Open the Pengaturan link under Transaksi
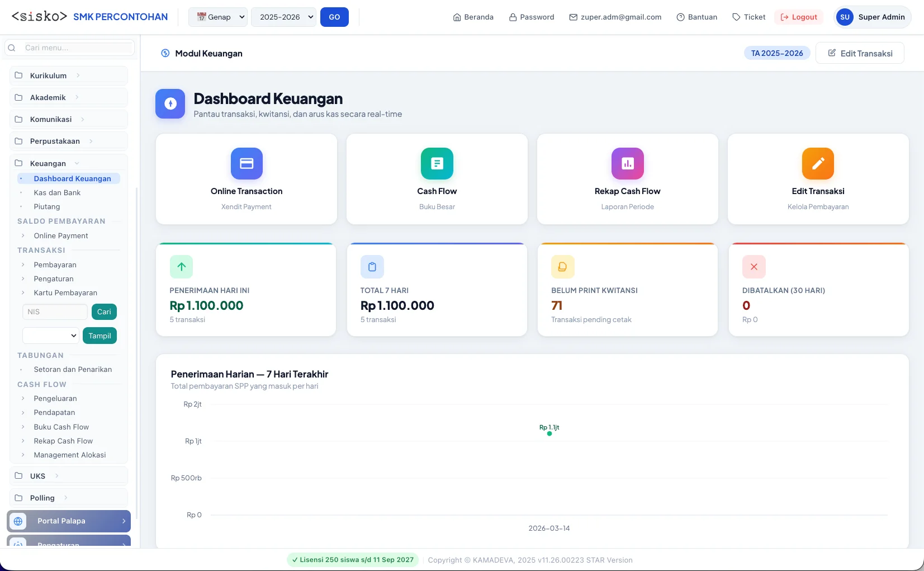 click(54, 279)
